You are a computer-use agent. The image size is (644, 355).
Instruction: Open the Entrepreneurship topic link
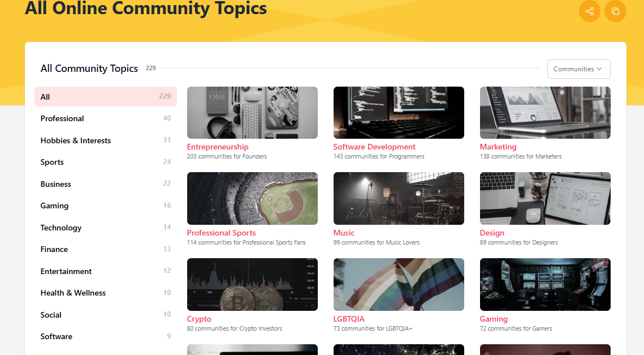[x=218, y=147]
